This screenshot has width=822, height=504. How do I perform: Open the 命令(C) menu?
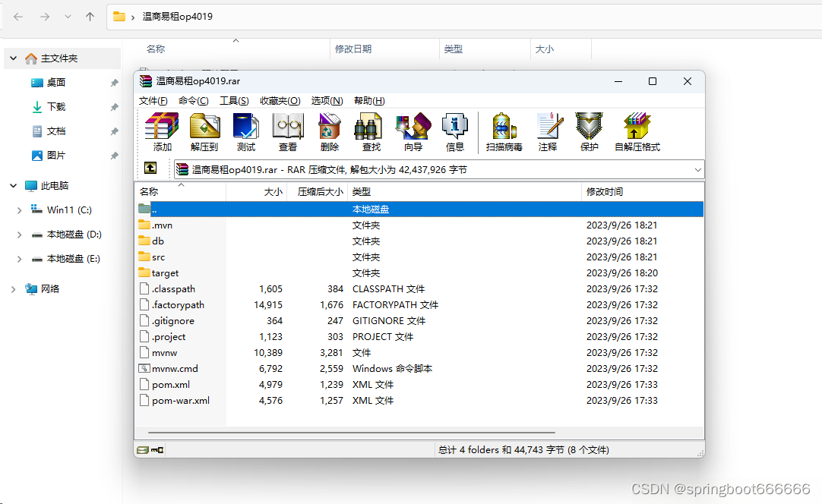tap(193, 101)
